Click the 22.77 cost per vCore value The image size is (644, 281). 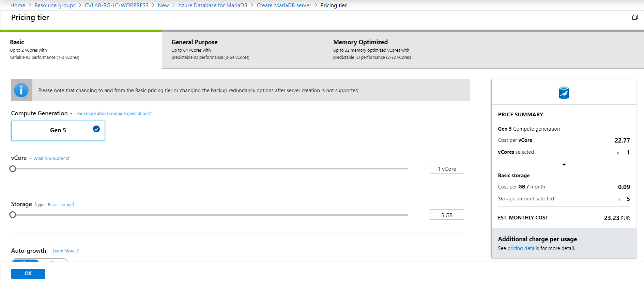tap(622, 140)
